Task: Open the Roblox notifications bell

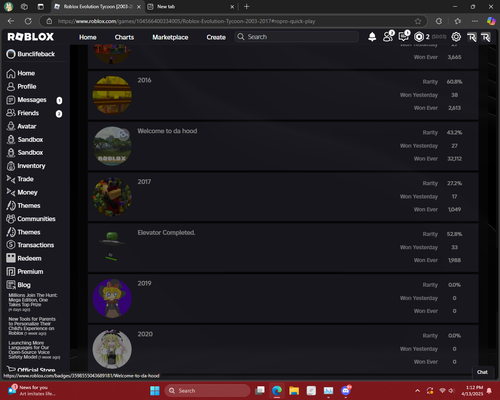Action: (x=372, y=37)
